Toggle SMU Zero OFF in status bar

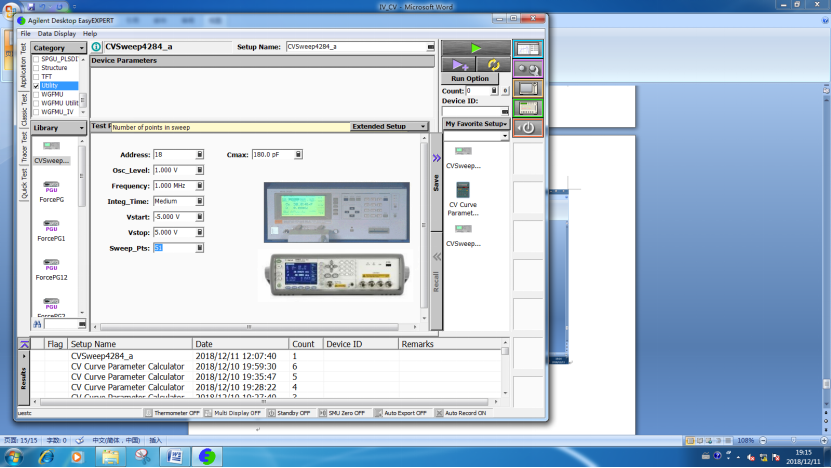pyautogui.click(x=342, y=413)
